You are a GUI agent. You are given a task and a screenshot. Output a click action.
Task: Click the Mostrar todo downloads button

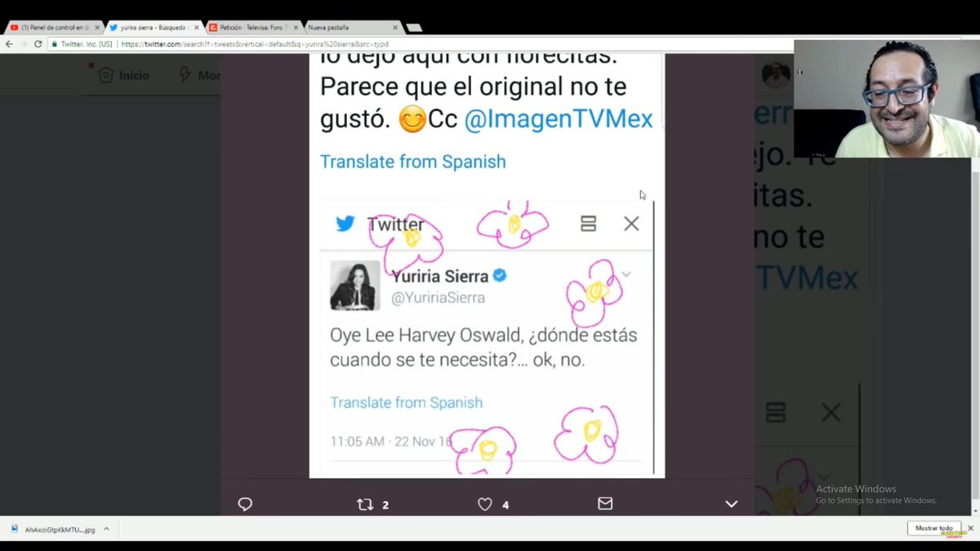click(x=933, y=528)
